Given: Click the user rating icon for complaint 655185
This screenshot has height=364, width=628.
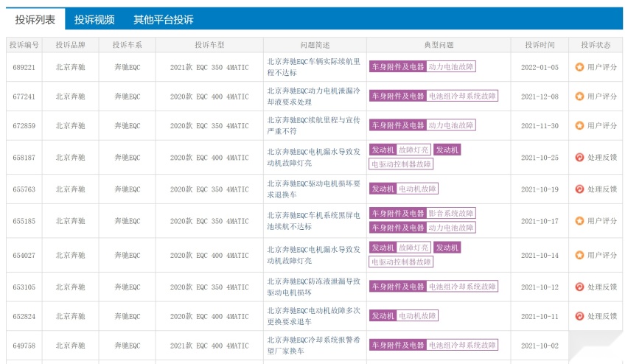Looking at the screenshot, I should click(x=579, y=221).
